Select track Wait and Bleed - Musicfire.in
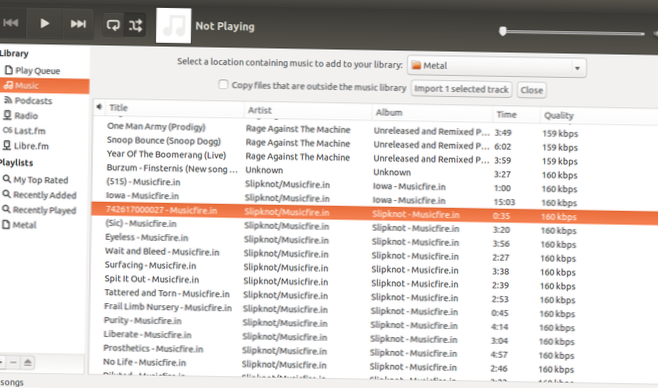Image resolution: width=658 pixels, height=388 pixels. click(162, 252)
